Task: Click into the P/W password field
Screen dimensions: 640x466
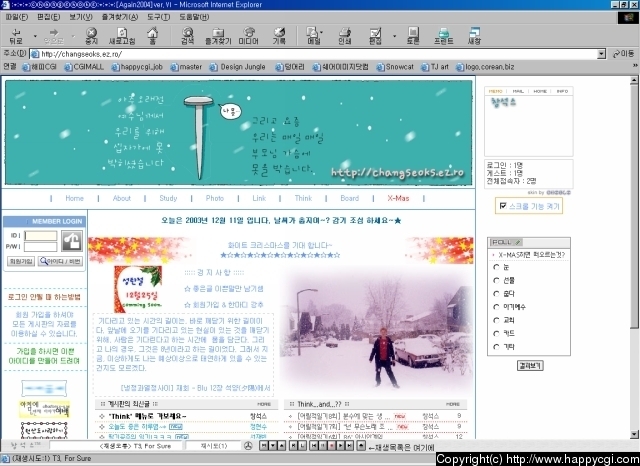Action: point(40,246)
